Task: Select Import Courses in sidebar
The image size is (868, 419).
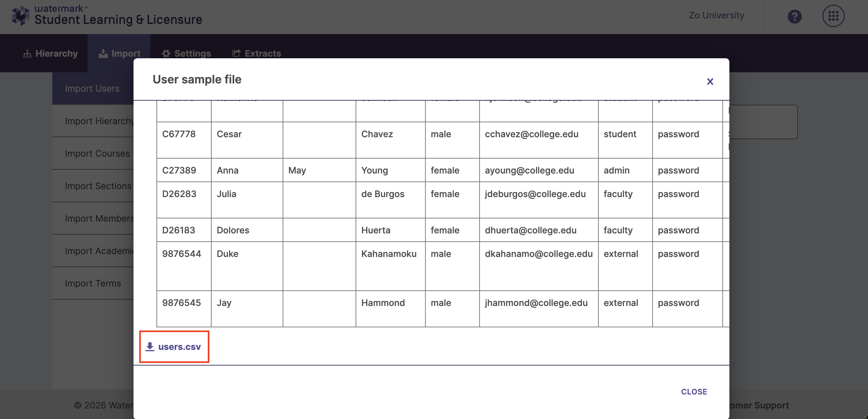Action: [93, 153]
